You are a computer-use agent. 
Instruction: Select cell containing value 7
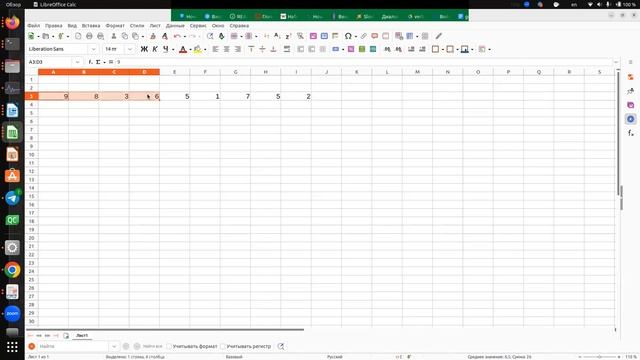click(x=235, y=96)
